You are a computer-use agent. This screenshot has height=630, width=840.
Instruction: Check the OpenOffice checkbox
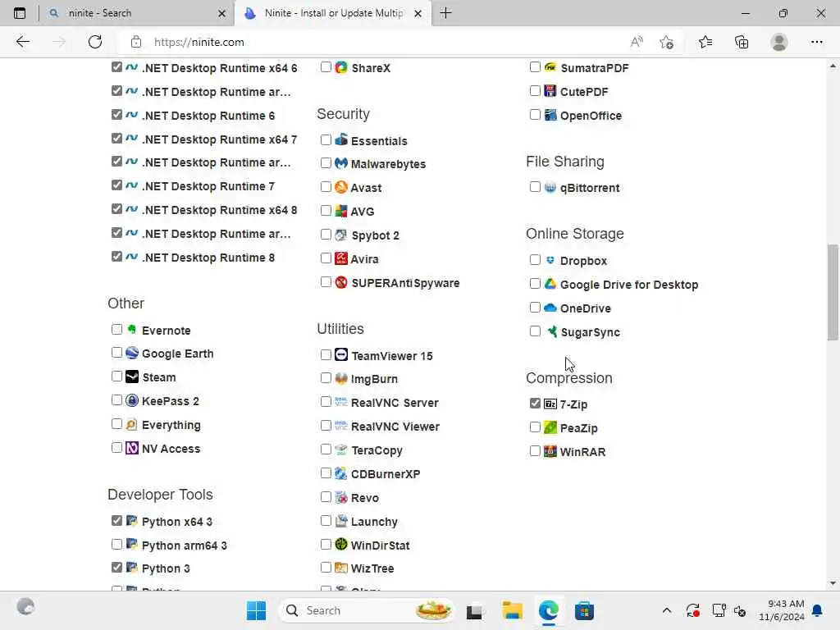535,115
